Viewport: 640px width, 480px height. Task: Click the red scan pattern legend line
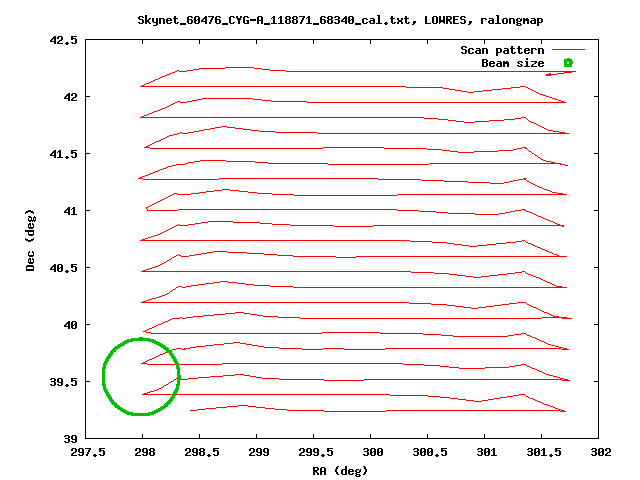pos(568,50)
